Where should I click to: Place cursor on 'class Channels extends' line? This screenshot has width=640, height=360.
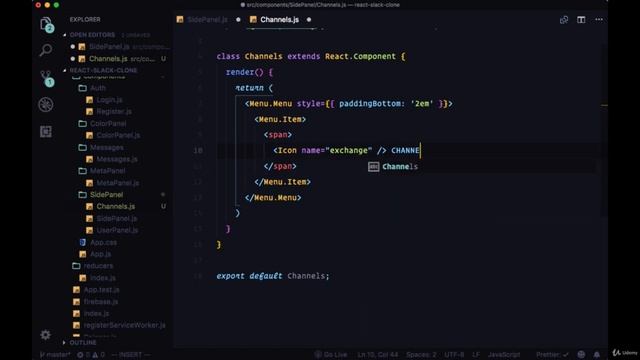tap(311, 56)
